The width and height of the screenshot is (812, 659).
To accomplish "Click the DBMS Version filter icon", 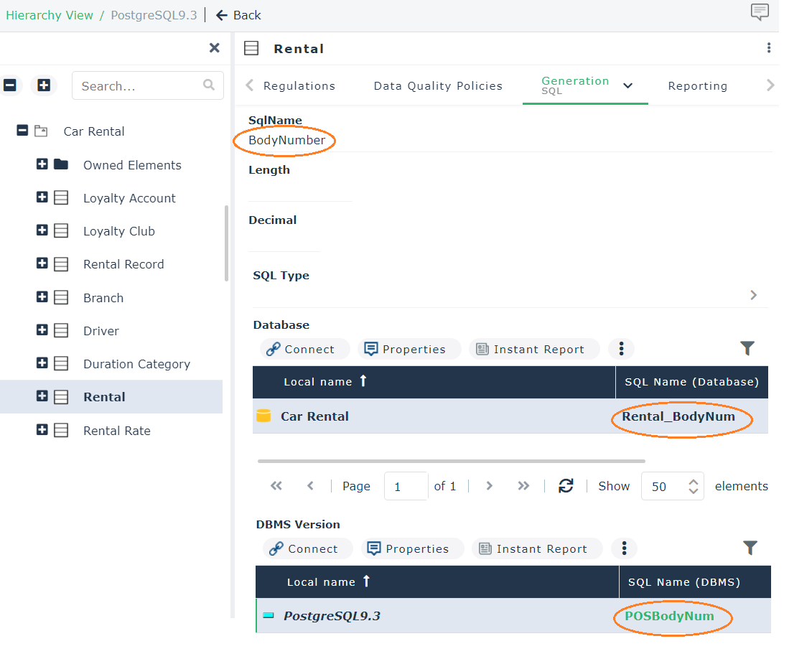I will click(750, 548).
